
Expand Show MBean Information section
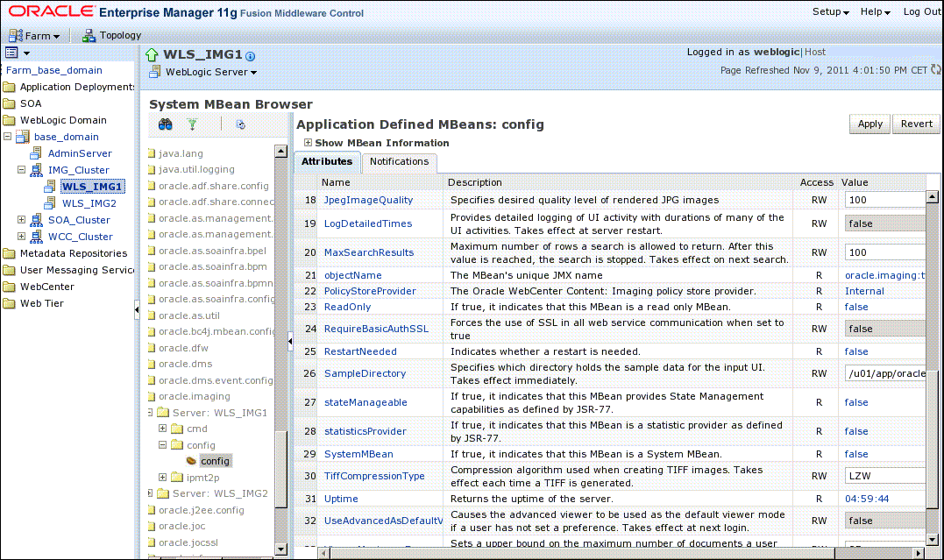pyautogui.click(x=308, y=143)
